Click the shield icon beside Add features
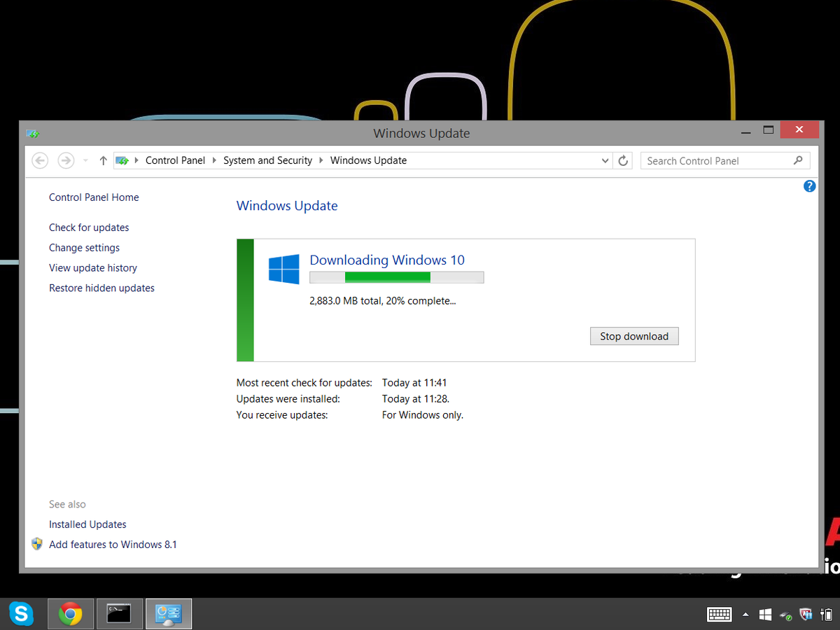Image resolution: width=840 pixels, height=630 pixels. point(37,543)
